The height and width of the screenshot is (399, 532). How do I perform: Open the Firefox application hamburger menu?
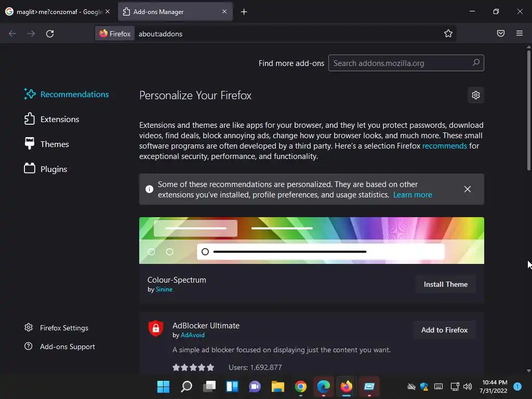point(519,33)
